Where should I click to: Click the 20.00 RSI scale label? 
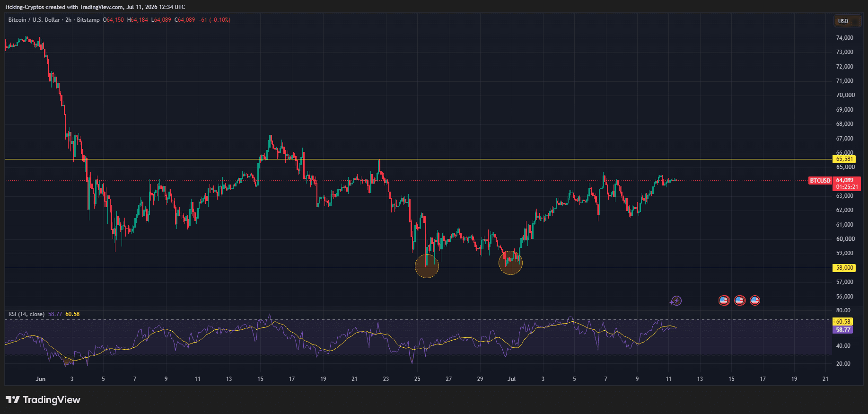tap(843, 364)
